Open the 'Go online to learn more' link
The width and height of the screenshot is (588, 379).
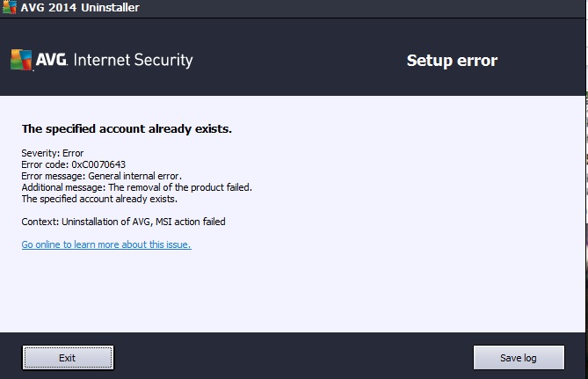(x=106, y=244)
